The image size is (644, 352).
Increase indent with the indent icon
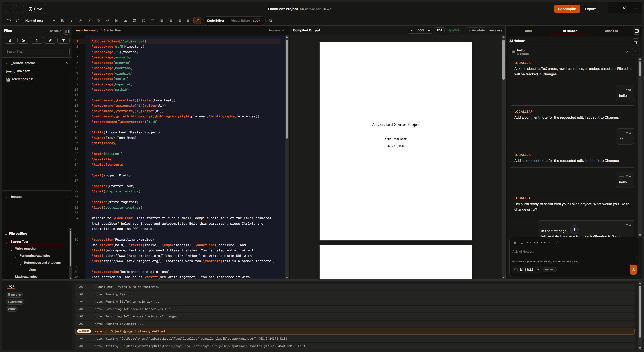[x=188, y=21]
